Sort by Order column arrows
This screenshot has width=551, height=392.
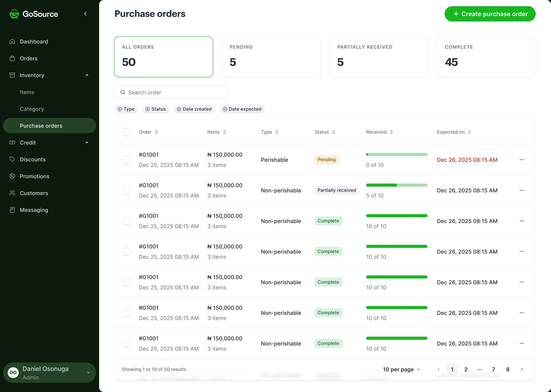[x=157, y=132]
